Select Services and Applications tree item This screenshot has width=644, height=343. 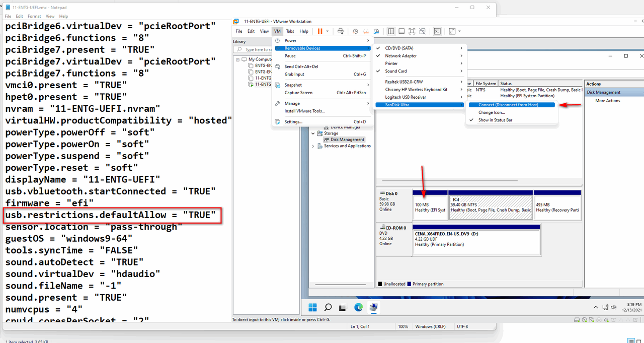coord(347,146)
